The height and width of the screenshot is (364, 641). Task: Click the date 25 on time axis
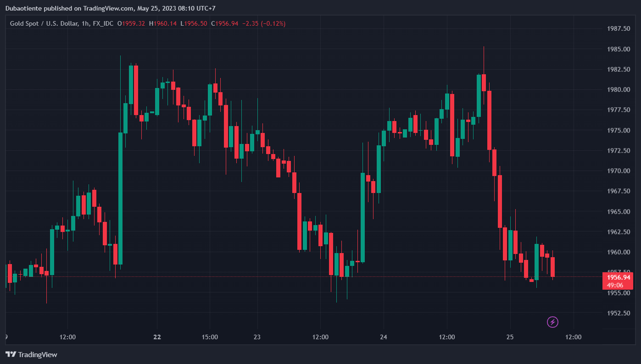(510, 337)
